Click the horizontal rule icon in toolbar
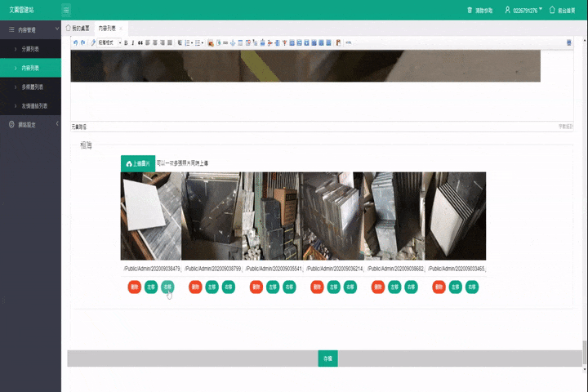Screen dimensions: 588x392 coord(225,42)
